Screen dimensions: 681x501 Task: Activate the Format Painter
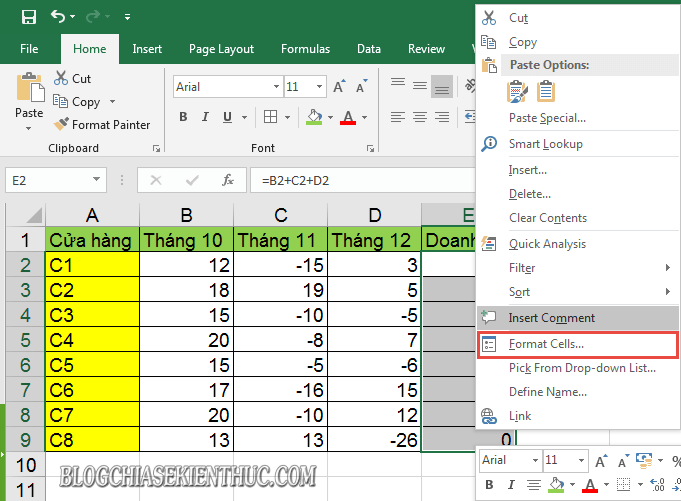[x=102, y=125]
